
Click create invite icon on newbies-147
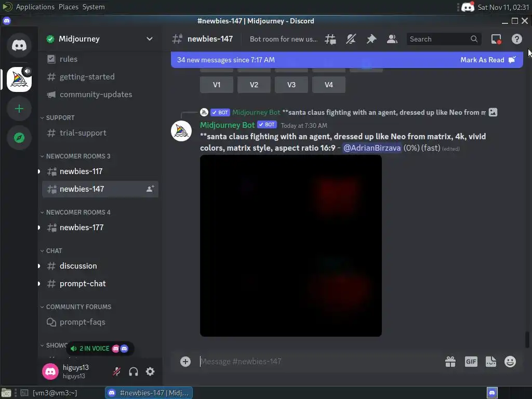point(150,189)
